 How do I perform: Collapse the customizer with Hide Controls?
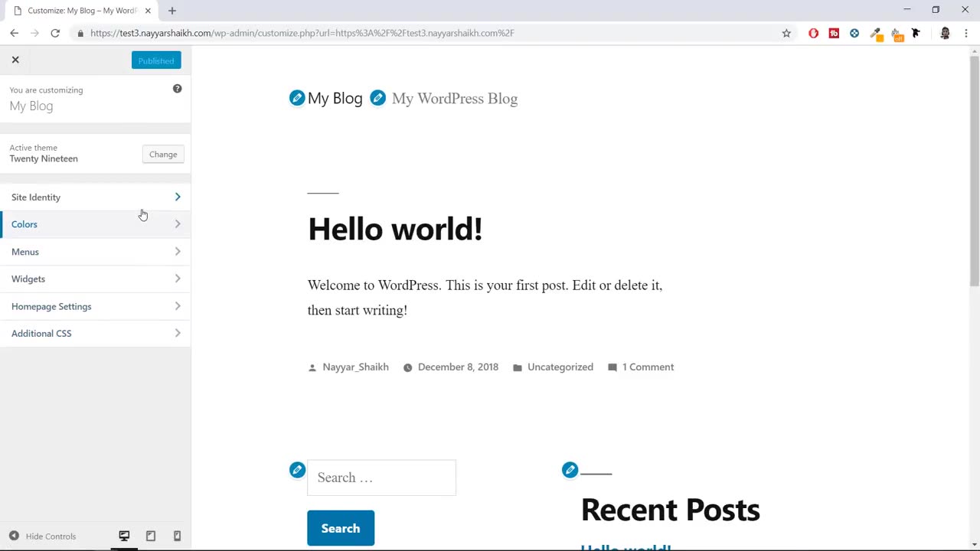[43, 536]
